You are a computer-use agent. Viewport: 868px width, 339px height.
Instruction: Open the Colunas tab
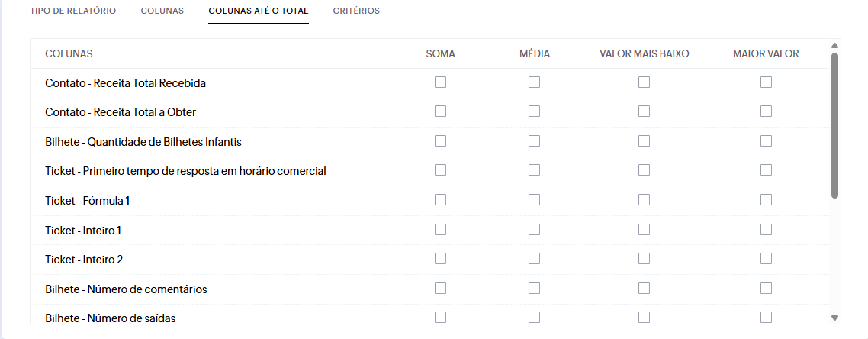(x=162, y=11)
